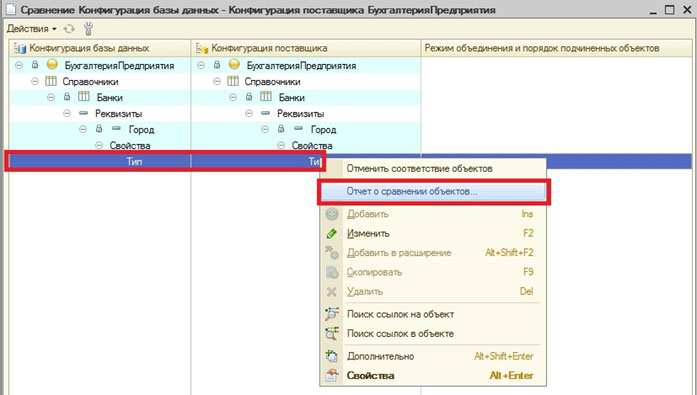This screenshot has width=697, height=395.
Task: Click the Банки catalog icon in database column
Action: click(x=84, y=97)
